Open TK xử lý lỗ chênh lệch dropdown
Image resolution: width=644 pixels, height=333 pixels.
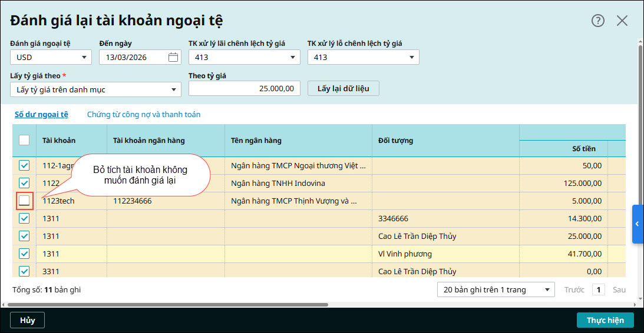coord(363,57)
